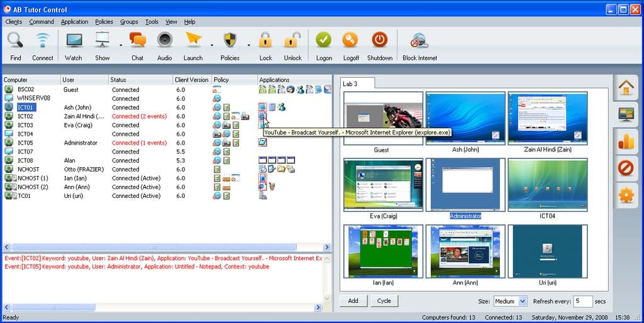Select the Ian (Ian) solitaire thumbnail

[383, 251]
